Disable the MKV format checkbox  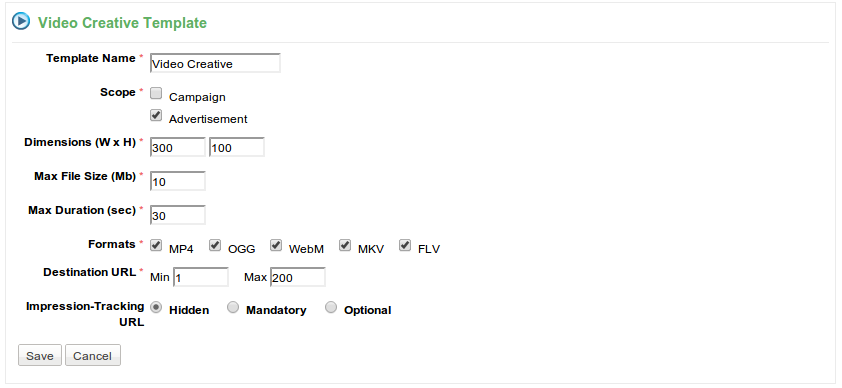click(x=345, y=245)
